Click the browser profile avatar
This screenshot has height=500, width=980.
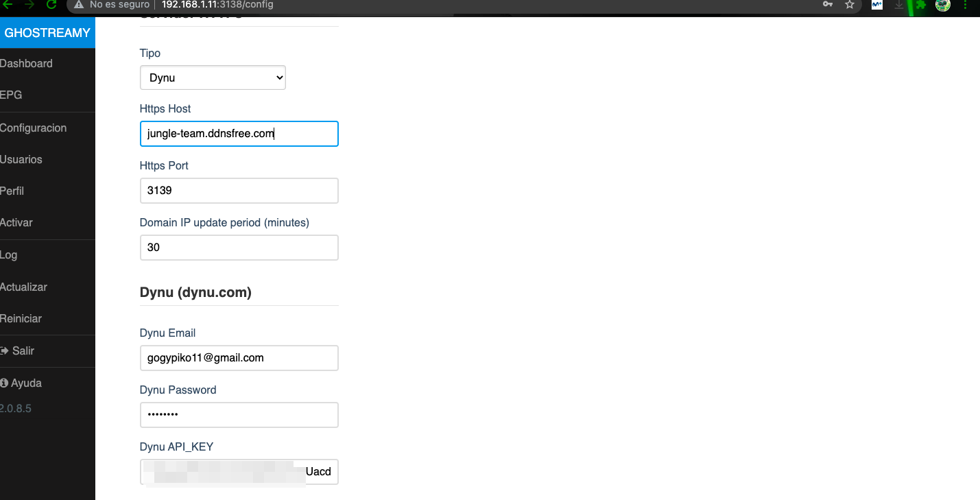point(943,5)
